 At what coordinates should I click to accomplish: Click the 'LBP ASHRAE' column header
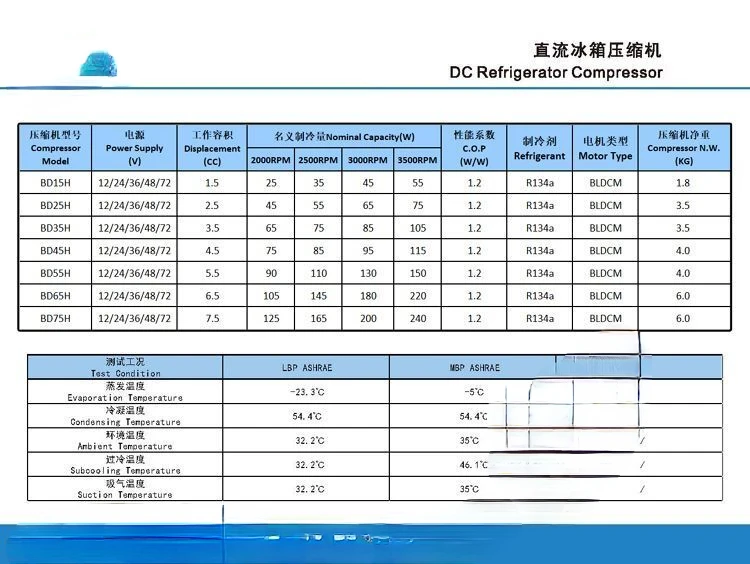click(307, 367)
